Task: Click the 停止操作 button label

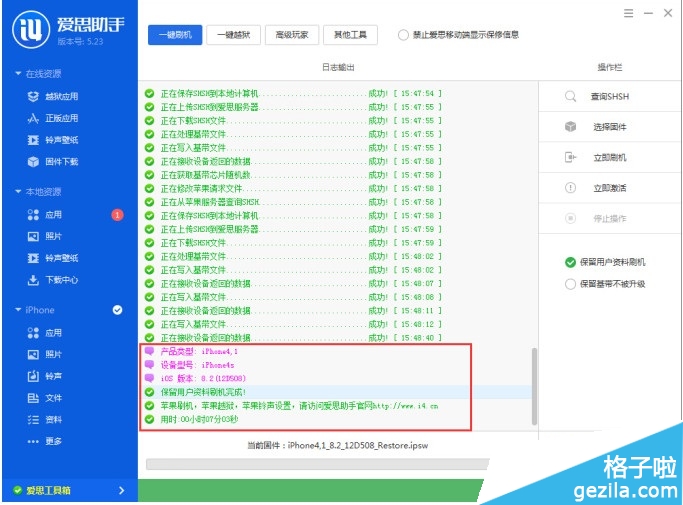Action: click(x=609, y=218)
